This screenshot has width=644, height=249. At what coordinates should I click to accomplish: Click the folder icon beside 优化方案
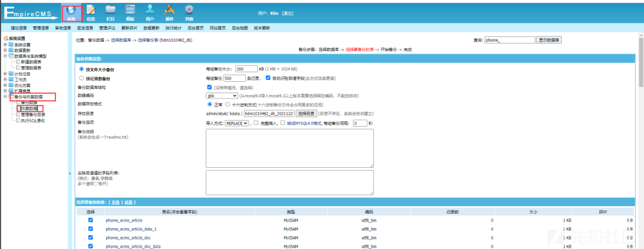pyautogui.click(x=11, y=85)
